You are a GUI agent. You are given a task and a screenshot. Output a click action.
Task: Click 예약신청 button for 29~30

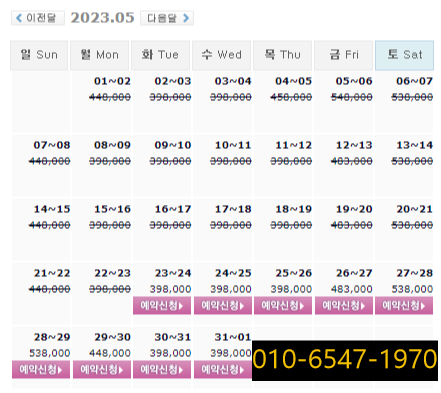coord(102,369)
